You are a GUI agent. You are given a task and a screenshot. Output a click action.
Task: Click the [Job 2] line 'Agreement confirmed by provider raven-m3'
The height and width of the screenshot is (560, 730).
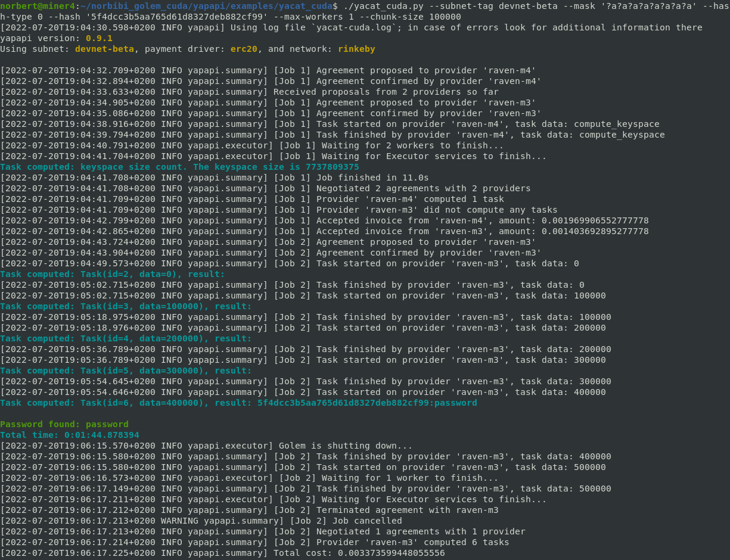coord(271,253)
